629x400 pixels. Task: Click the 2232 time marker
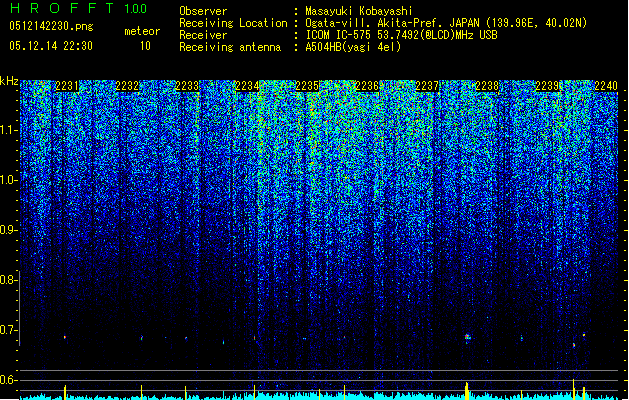click(127, 86)
